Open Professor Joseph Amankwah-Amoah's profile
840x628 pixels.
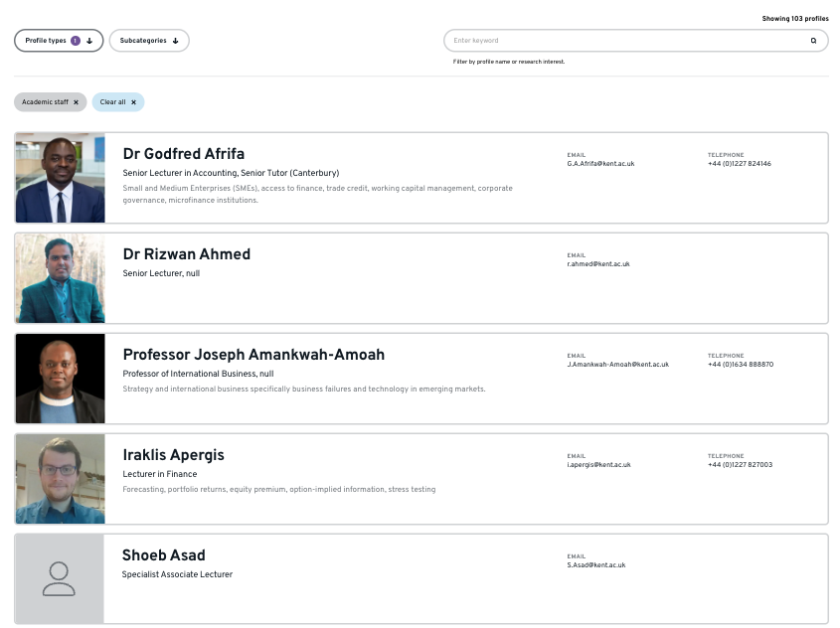pos(253,355)
